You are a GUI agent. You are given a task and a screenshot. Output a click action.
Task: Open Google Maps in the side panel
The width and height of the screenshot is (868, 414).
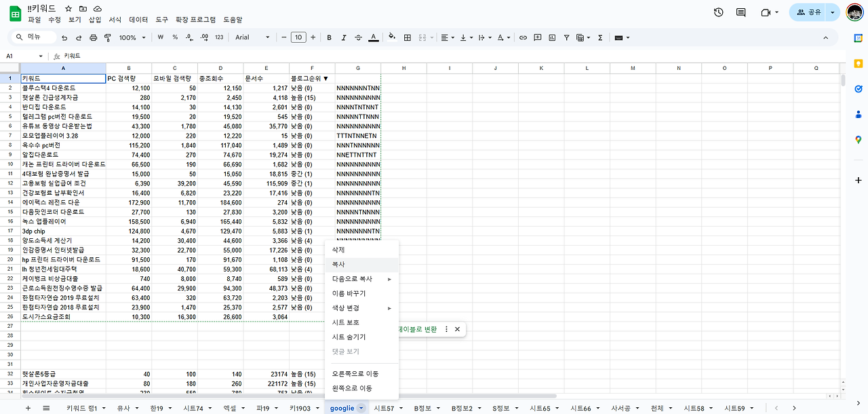click(858, 140)
